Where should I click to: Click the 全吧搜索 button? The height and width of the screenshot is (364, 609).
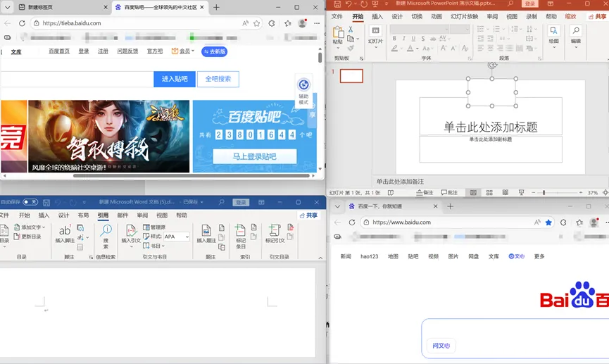tap(218, 79)
